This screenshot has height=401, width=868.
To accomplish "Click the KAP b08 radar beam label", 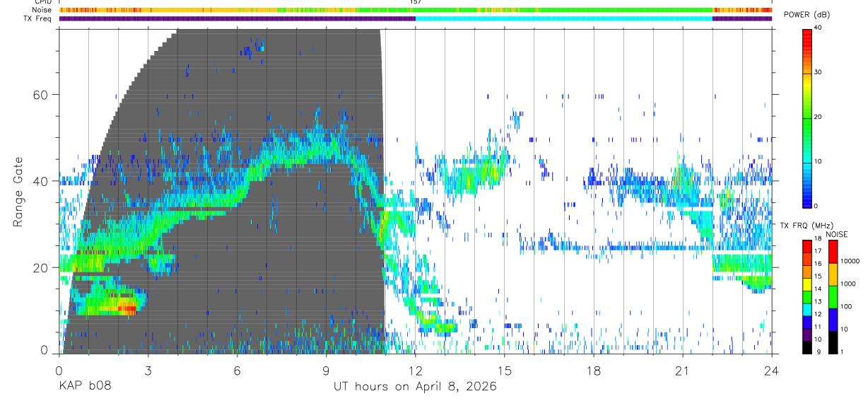I will pos(85,387).
